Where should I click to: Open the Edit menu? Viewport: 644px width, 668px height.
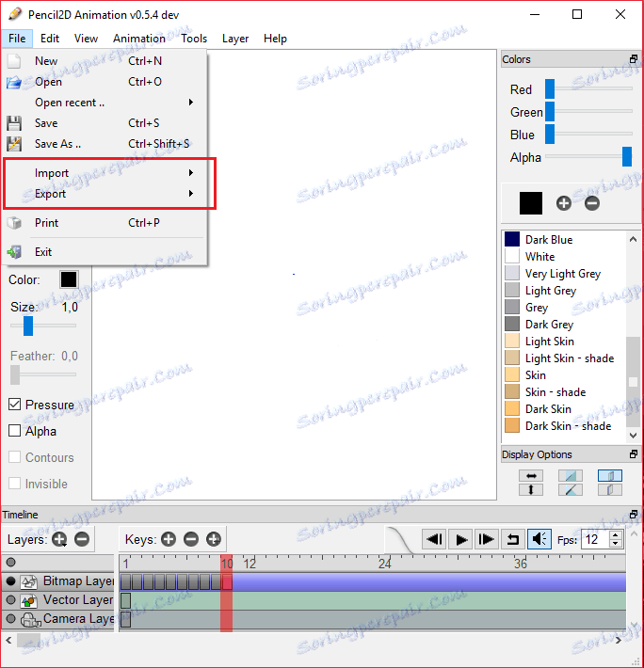click(50, 39)
